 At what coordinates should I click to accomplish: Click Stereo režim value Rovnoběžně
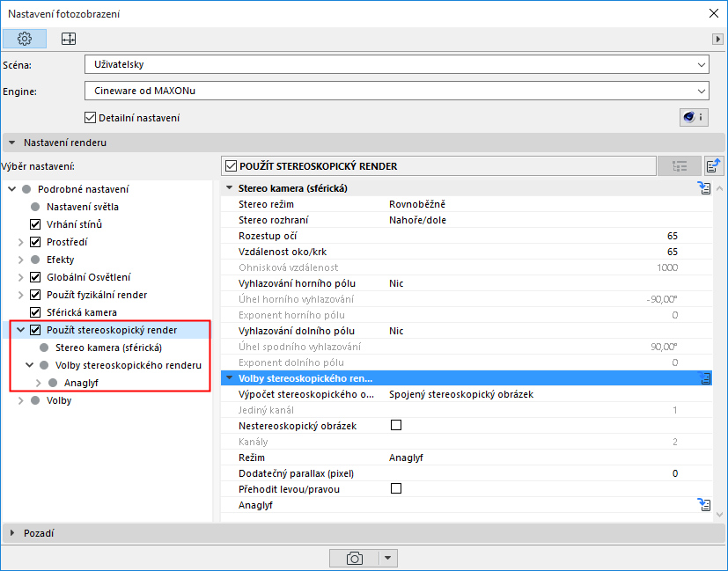pyautogui.click(x=417, y=205)
